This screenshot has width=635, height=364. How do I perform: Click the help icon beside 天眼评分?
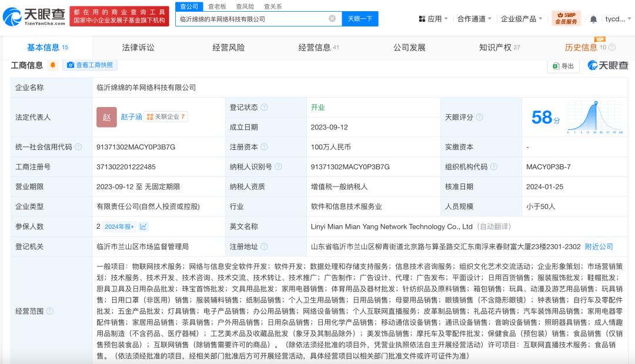tap(480, 117)
